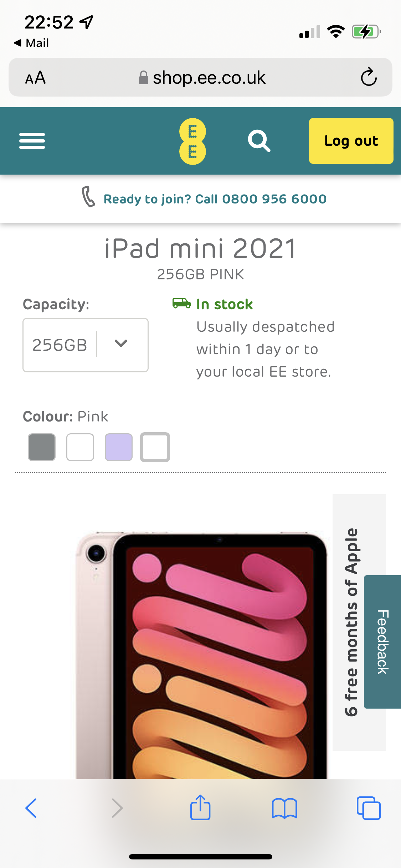Open the hamburger navigation menu
This screenshot has width=401, height=868.
click(x=32, y=141)
